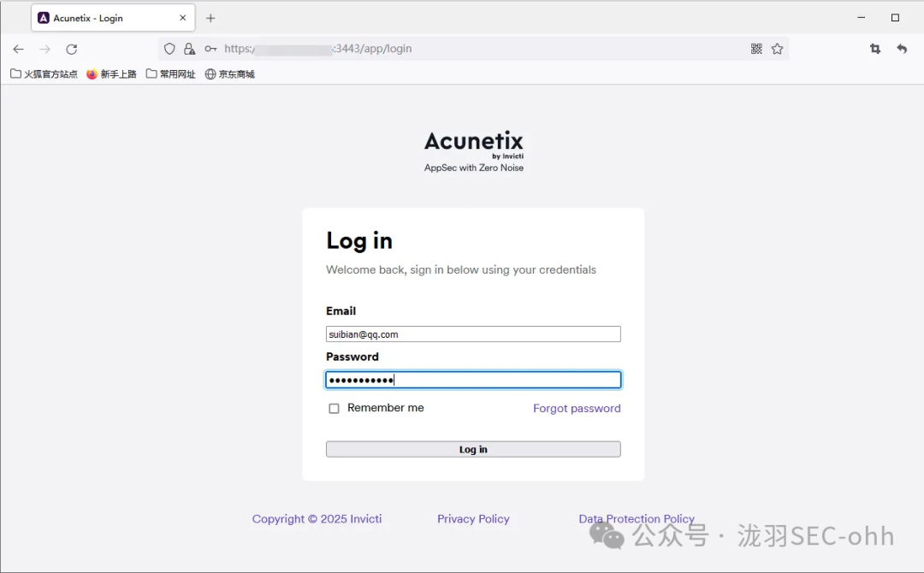Focus the Password input field
This screenshot has width=924, height=573.
click(473, 380)
